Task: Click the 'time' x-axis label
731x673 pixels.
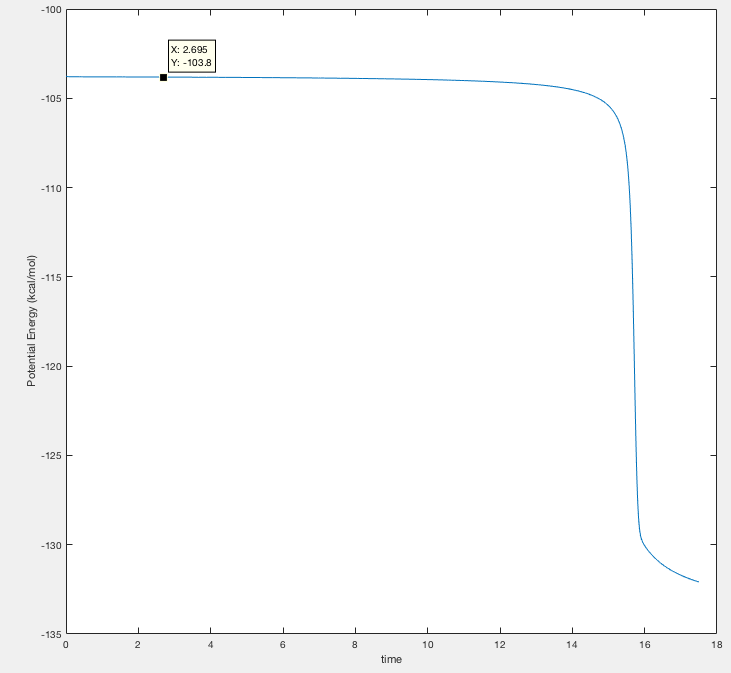Action: [x=391, y=659]
